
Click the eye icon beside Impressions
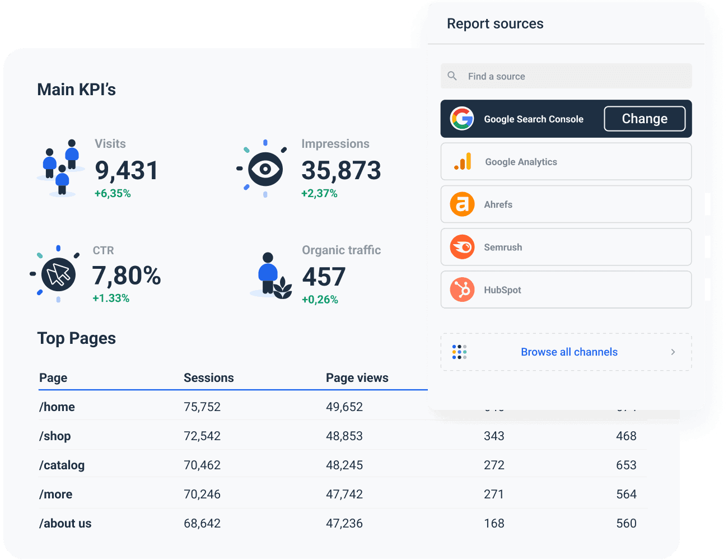(x=263, y=168)
